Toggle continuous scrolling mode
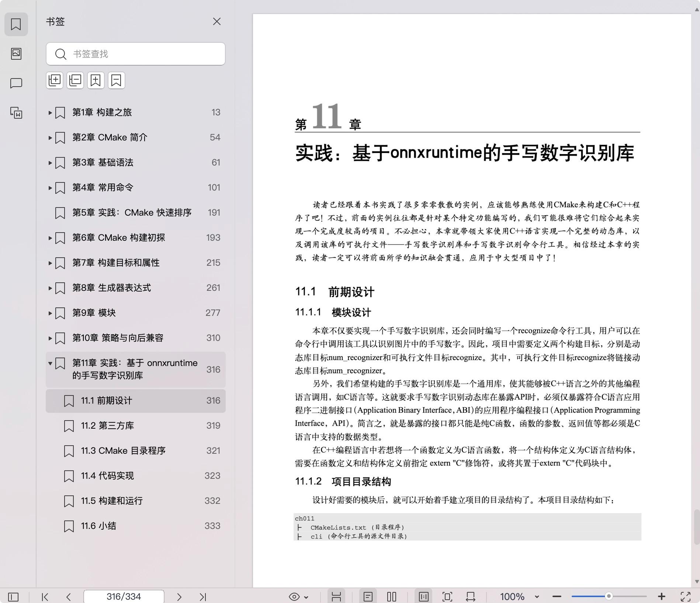The width and height of the screenshot is (700, 603). coord(336,597)
